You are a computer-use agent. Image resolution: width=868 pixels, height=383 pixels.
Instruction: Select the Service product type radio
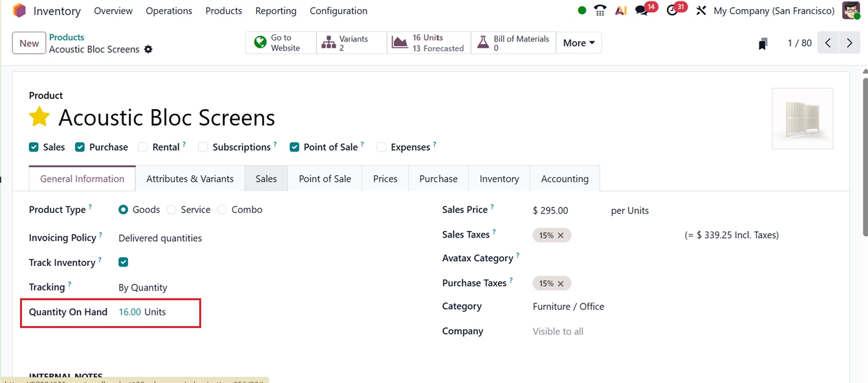click(x=171, y=209)
